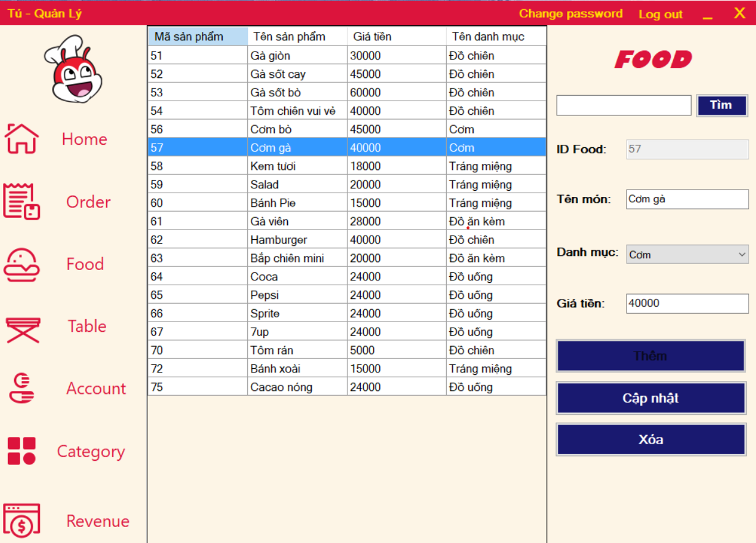Open the Danh mục category dropdown
The width and height of the screenshot is (756, 543).
click(686, 254)
